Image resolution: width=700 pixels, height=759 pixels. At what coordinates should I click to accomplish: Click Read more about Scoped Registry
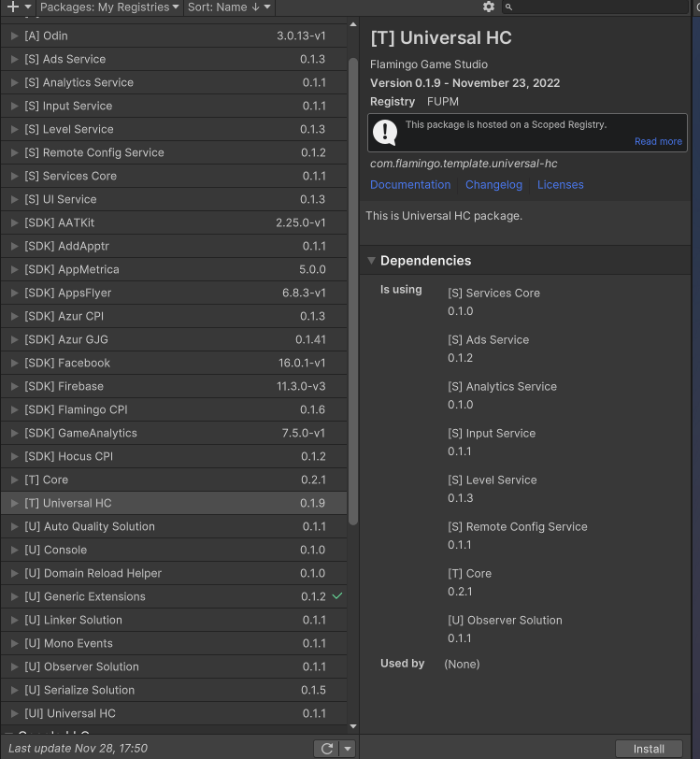point(658,141)
